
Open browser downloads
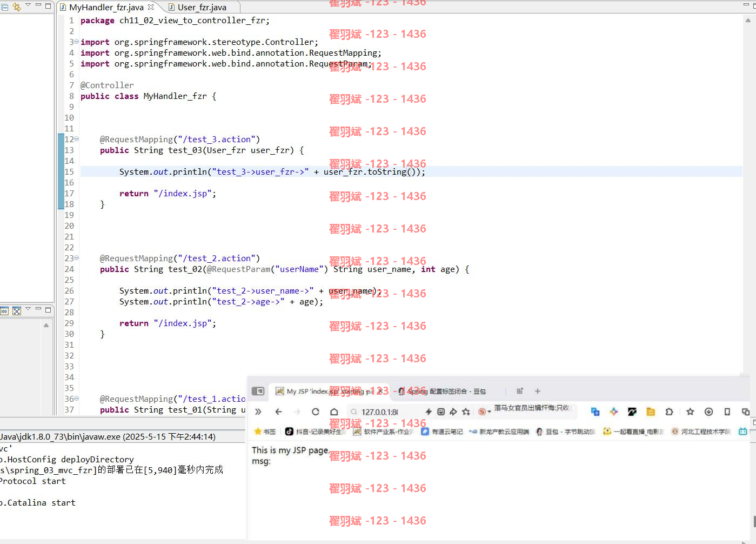coord(708,412)
